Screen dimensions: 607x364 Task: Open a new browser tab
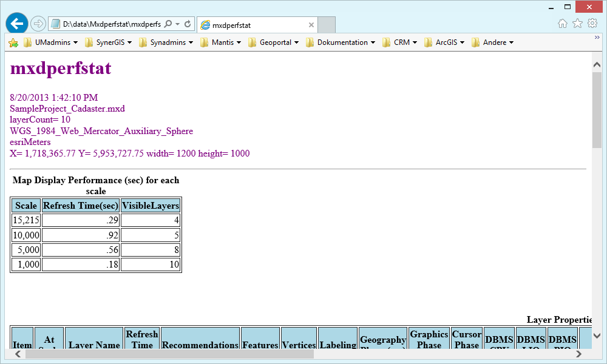tap(326, 25)
